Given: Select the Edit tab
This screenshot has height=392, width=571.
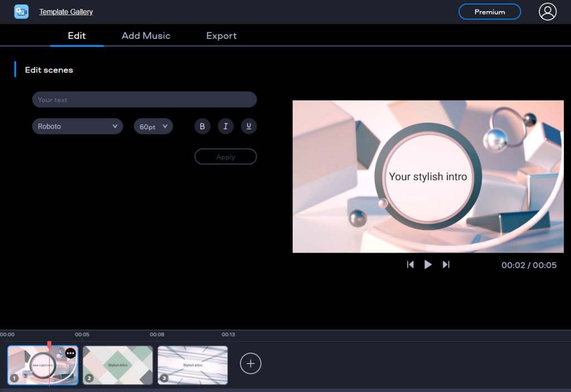Looking at the screenshot, I should [76, 36].
